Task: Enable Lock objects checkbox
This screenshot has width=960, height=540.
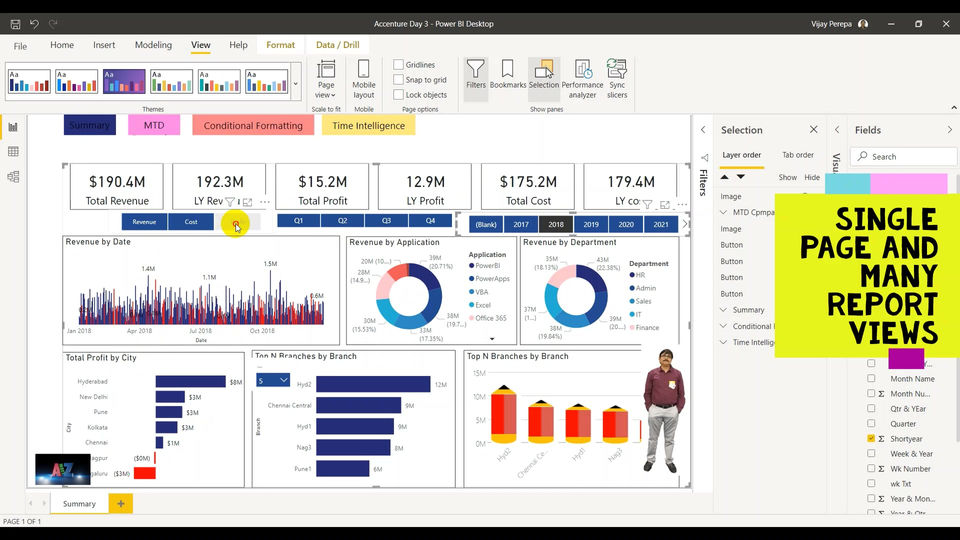Action: (399, 95)
